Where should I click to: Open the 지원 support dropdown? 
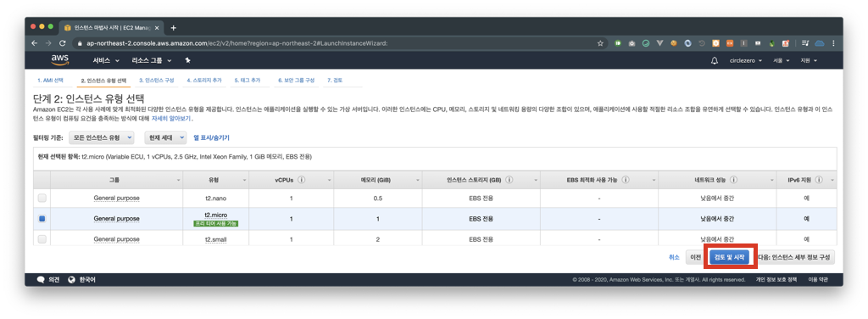click(809, 60)
